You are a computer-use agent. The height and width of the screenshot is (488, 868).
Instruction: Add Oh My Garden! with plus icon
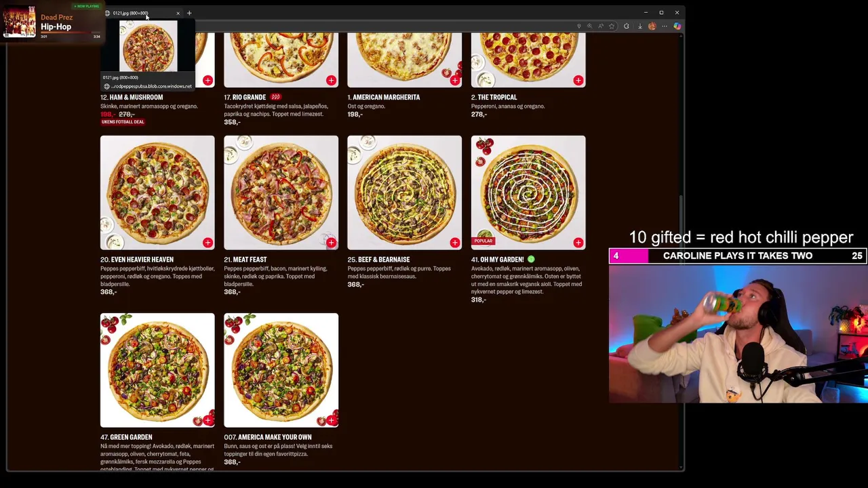click(x=578, y=243)
